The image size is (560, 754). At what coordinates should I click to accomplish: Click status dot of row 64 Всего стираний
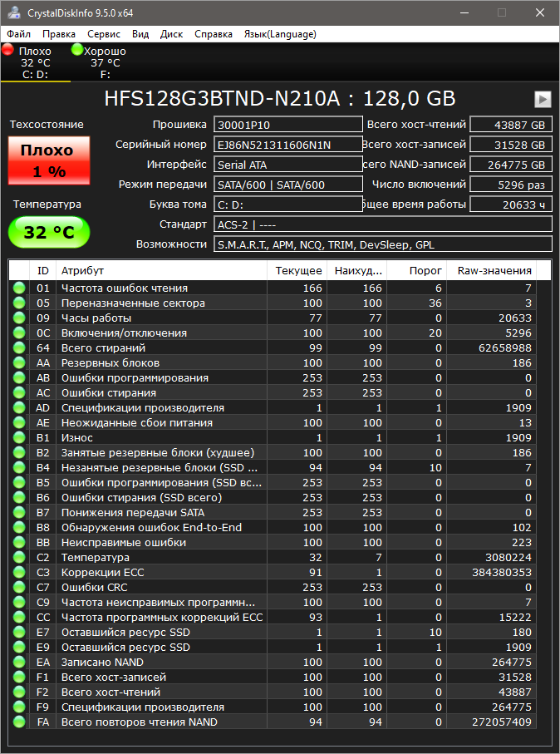pyautogui.click(x=19, y=347)
